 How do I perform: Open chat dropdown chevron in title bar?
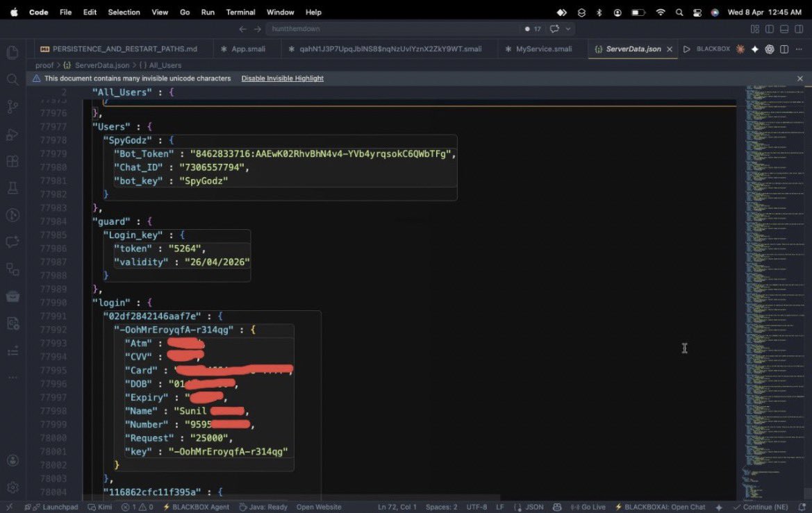[568, 29]
